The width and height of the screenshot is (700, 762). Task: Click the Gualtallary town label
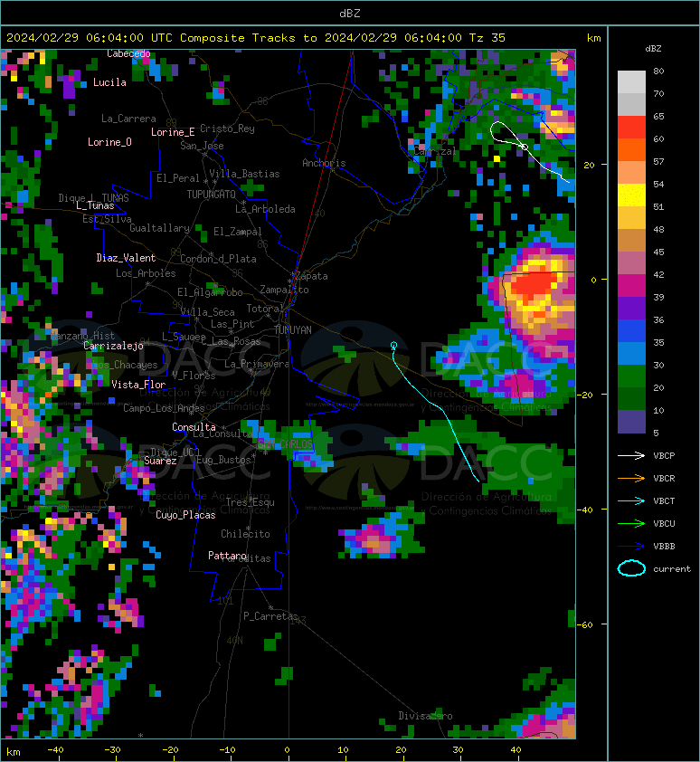coord(159,228)
